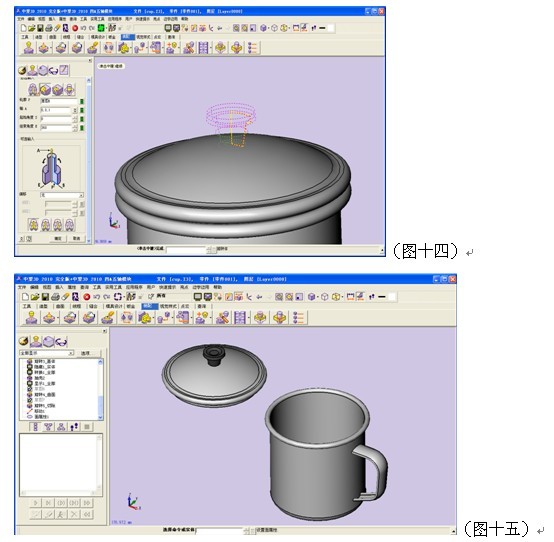Click Undo arrow in 图十四 window toolbar
Image resolution: width=554 pixels, height=542 pixels.
pyautogui.click(x=83, y=28)
